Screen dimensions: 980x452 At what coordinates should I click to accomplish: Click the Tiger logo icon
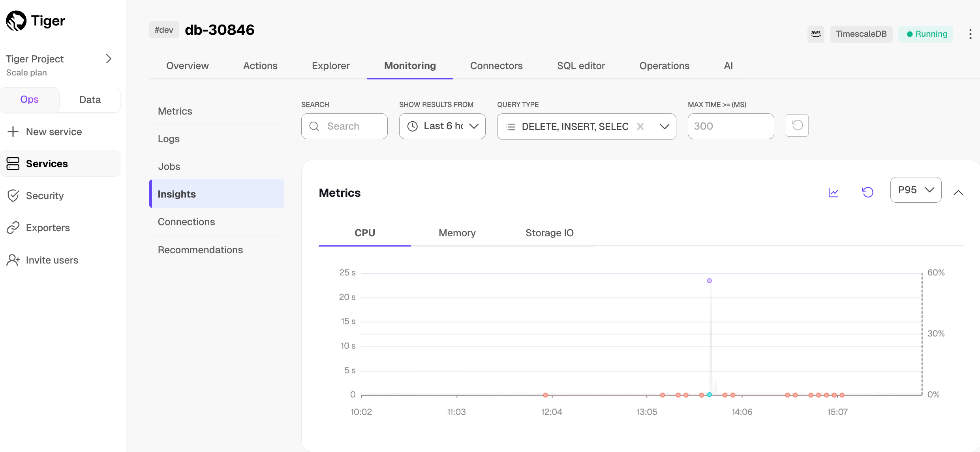[x=16, y=21]
